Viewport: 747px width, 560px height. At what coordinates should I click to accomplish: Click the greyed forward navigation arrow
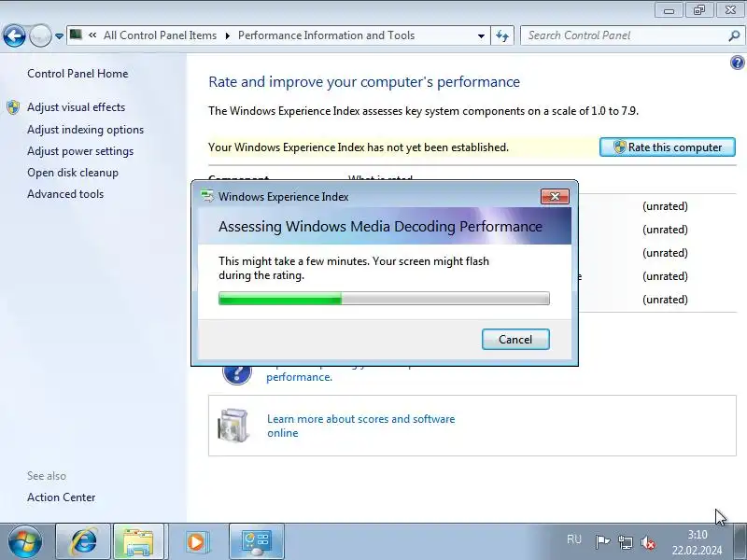pyautogui.click(x=40, y=35)
